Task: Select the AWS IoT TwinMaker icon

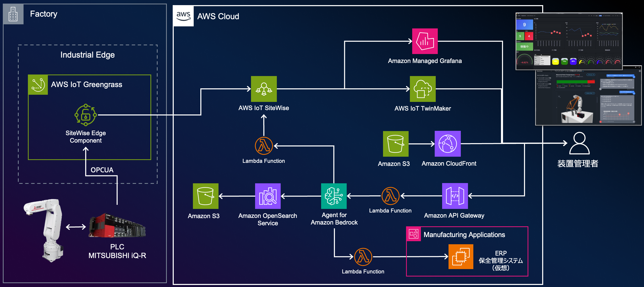Action: coord(423,89)
